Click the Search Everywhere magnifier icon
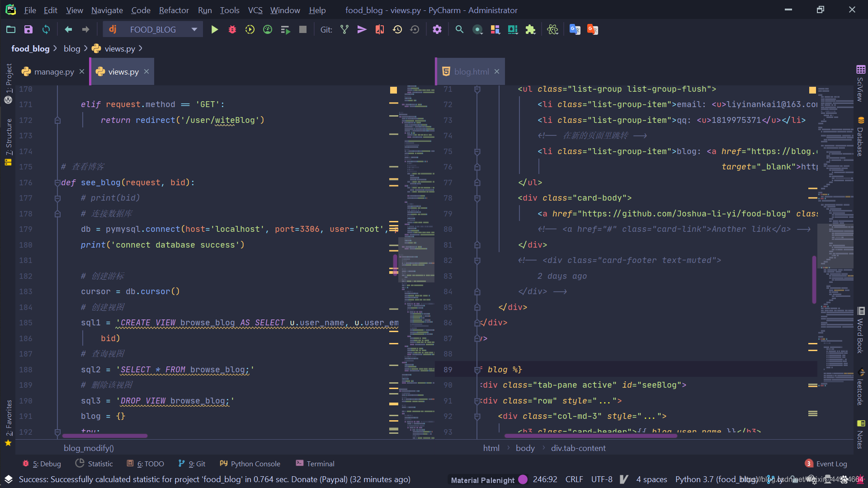Screen dimensions: 868x488 click(459, 30)
